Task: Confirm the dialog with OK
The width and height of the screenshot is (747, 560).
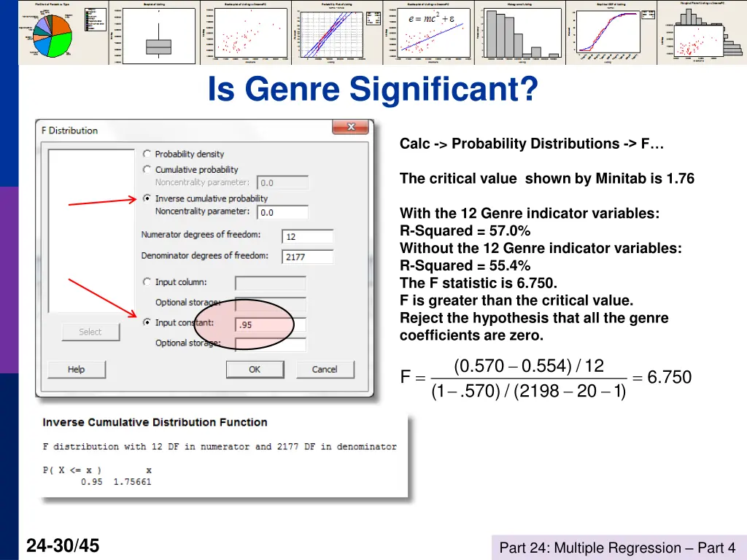Action: click(x=255, y=370)
